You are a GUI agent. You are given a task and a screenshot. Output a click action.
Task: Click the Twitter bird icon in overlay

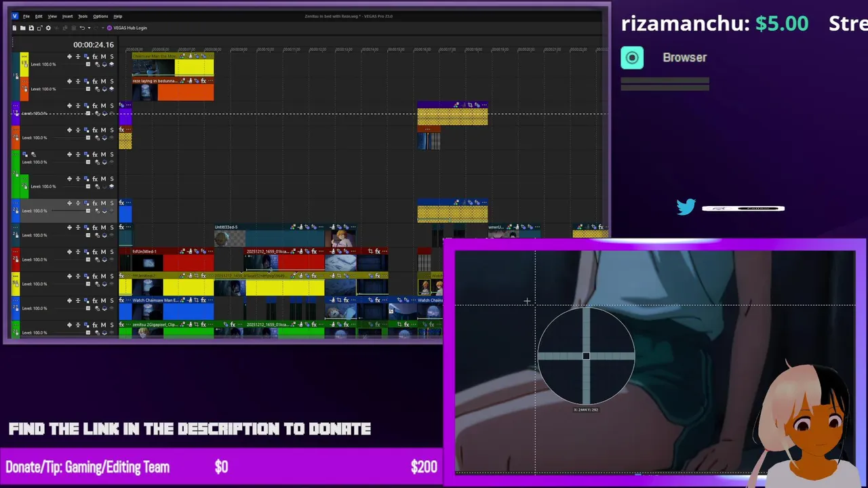pyautogui.click(x=686, y=207)
